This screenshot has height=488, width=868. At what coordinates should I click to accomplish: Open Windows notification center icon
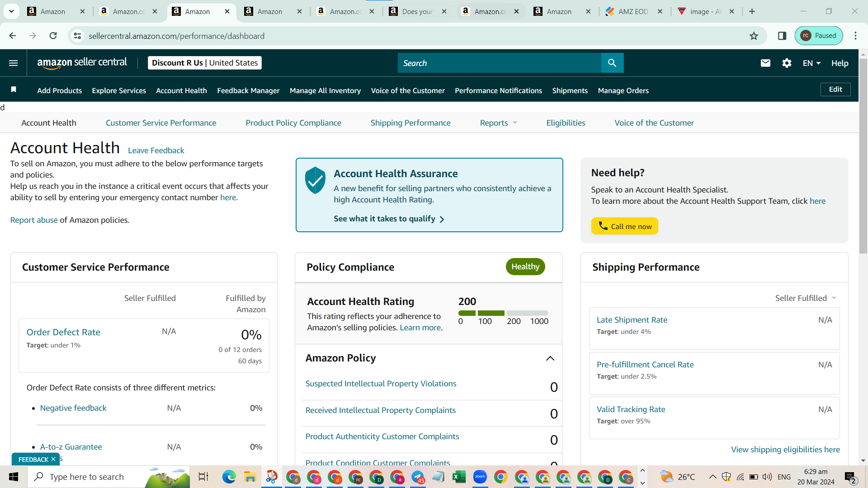[x=850, y=477]
